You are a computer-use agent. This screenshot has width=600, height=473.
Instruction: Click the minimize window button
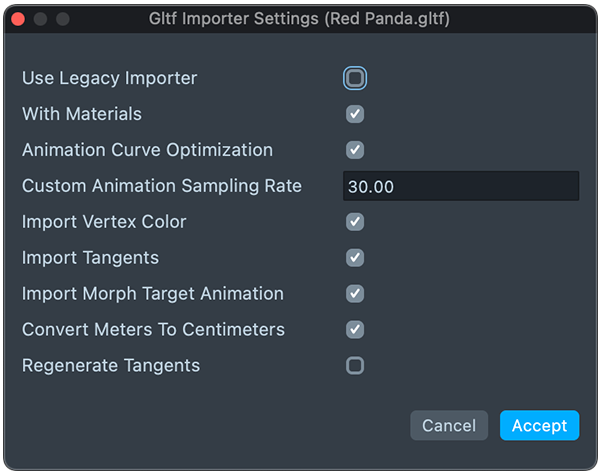[x=41, y=19]
